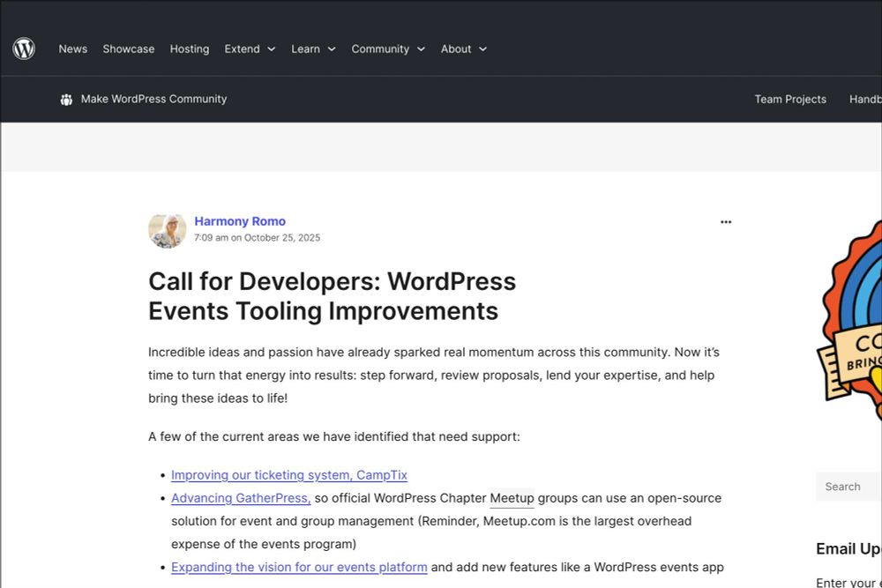This screenshot has width=882, height=588.
Task: Click the Community badge sticker image
Action: click(x=849, y=321)
